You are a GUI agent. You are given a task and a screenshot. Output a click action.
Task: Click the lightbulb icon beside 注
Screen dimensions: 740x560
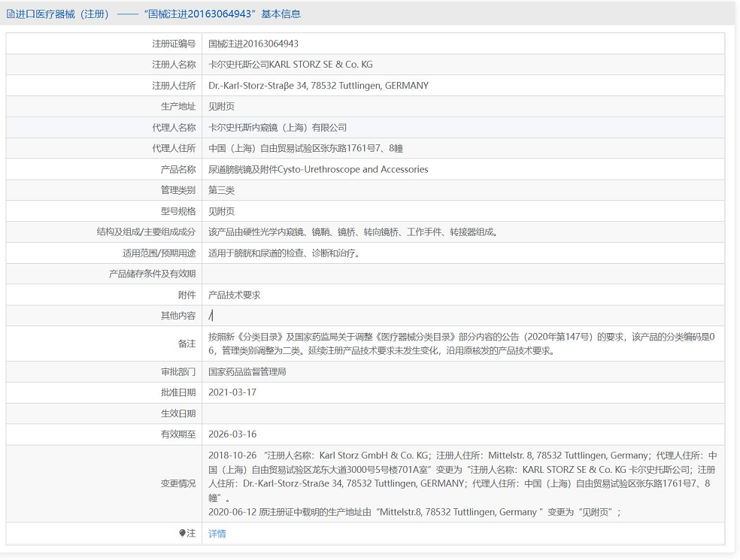point(182,534)
